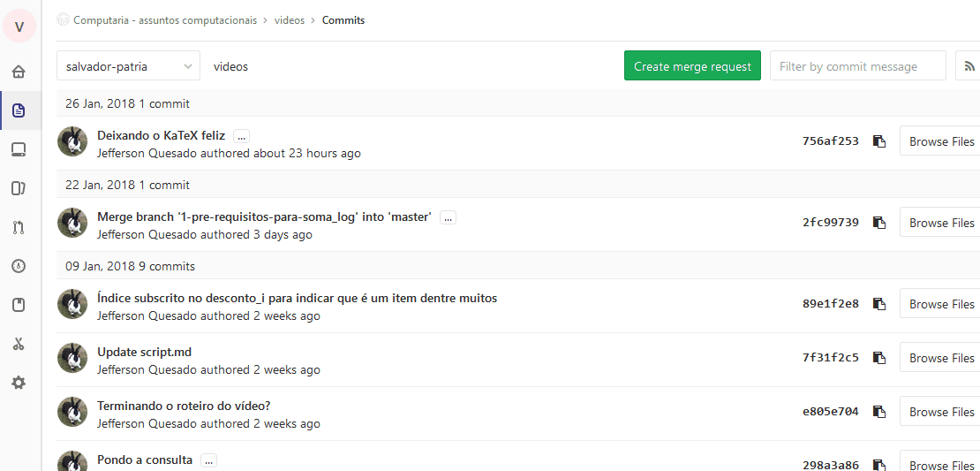Screen dimensions: 980x471
Task: Click the videos path text beside branch selector
Action: pyautogui.click(x=230, y=66)
